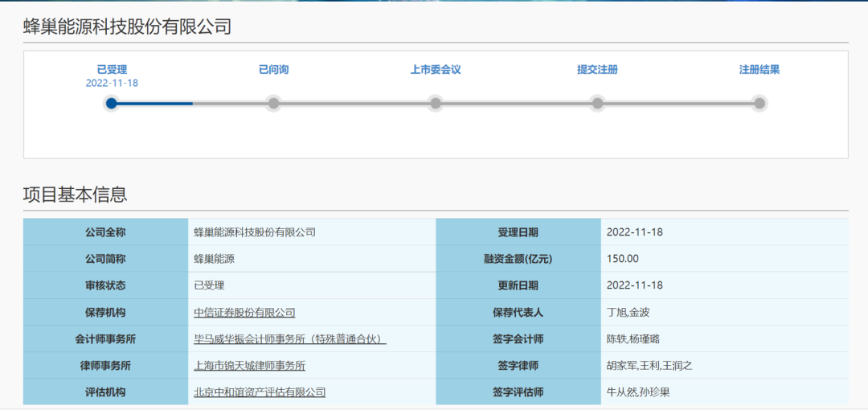The height and width of the screenshot is (410, 868).
Task: Open the 北京中和谊资产评估有限公司 link
Action: point(259,392)
